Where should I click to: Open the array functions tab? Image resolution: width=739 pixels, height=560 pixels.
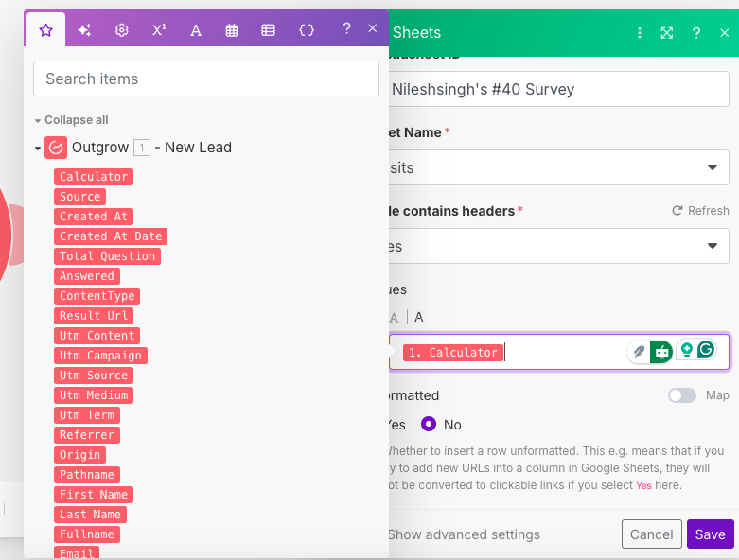268,30
